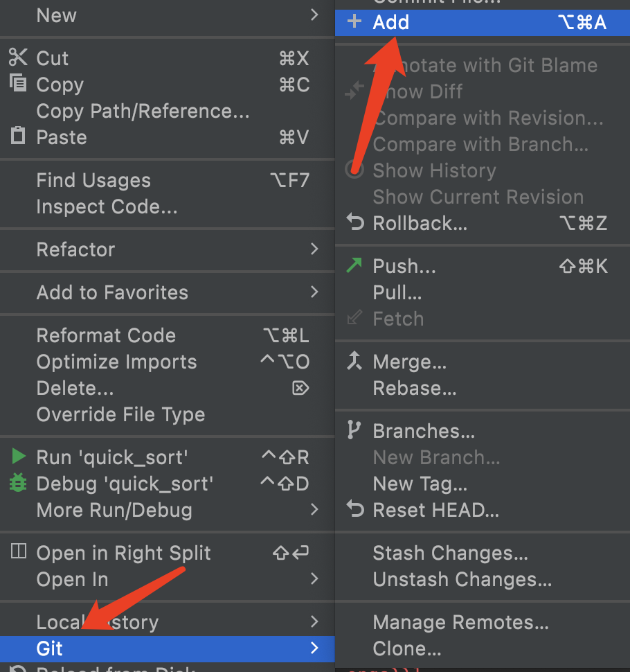The image size is (630, 672).
Task: Expand the New submenu arrow
Action: [314, 15]
